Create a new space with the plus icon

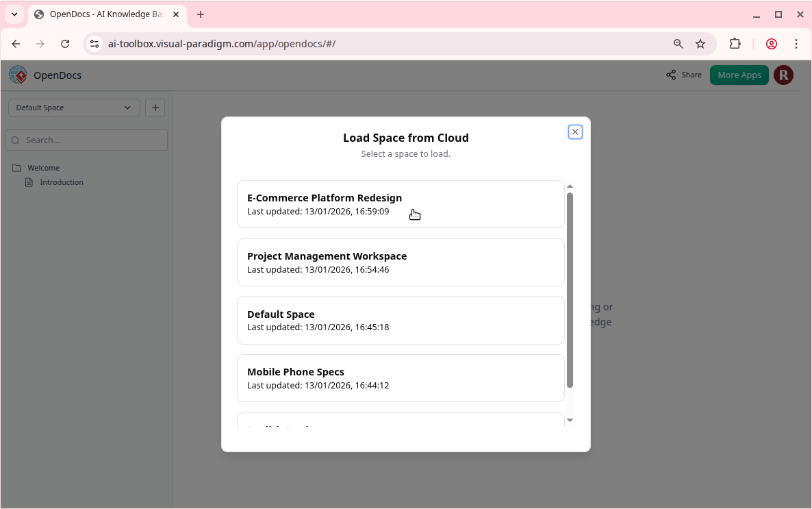(155, 108)
